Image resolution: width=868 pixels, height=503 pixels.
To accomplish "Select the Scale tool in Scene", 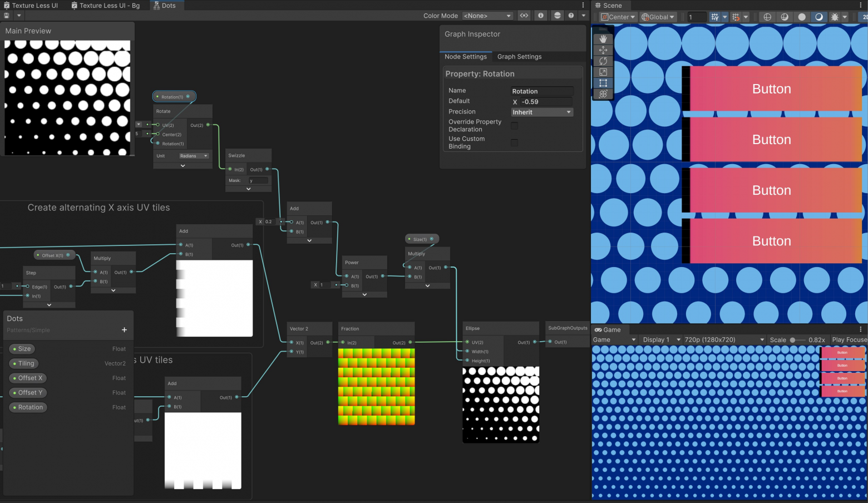I will (603, 72).
